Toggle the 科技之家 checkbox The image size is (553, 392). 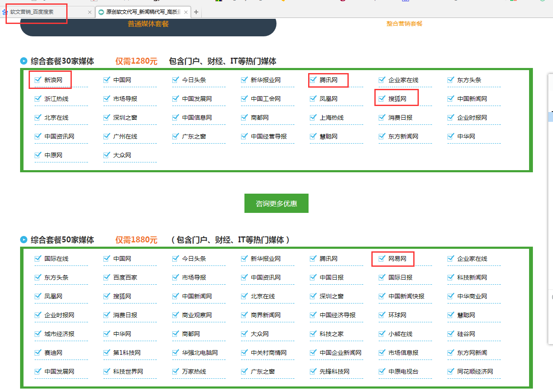point(313,333)
